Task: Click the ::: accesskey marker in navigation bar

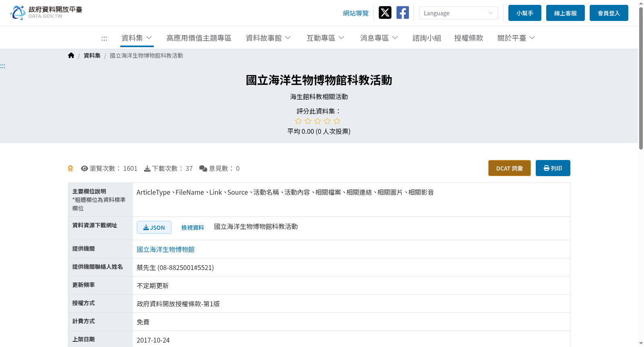Action: [104, 38]
